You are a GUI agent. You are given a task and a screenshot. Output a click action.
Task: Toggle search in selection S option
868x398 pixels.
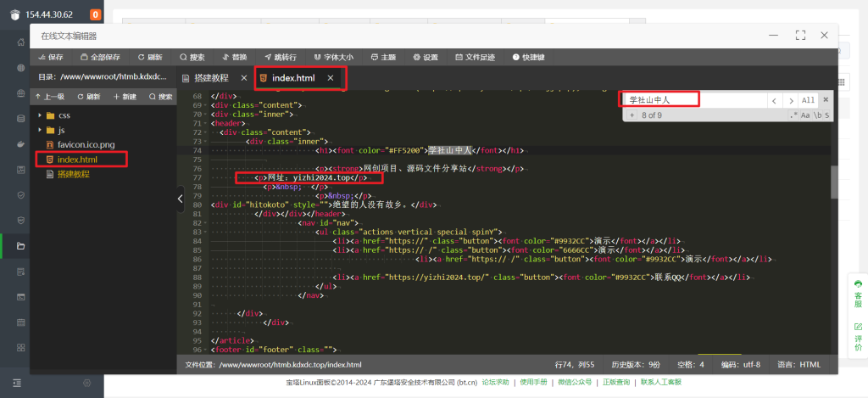tap(827, 115)
